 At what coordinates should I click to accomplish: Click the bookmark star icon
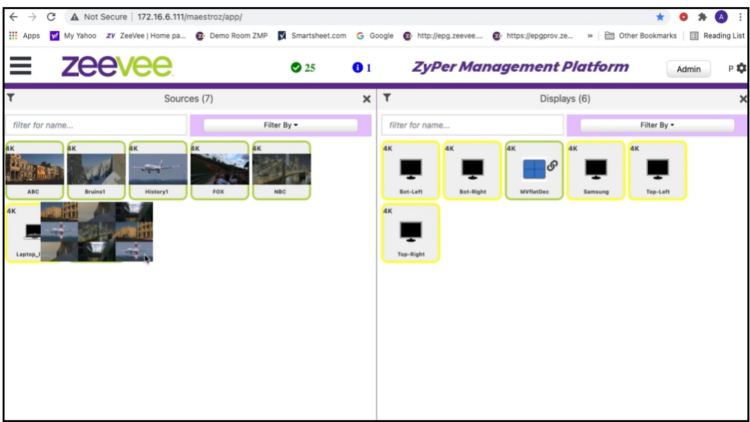pyautogui.click(x=660, y=17)
